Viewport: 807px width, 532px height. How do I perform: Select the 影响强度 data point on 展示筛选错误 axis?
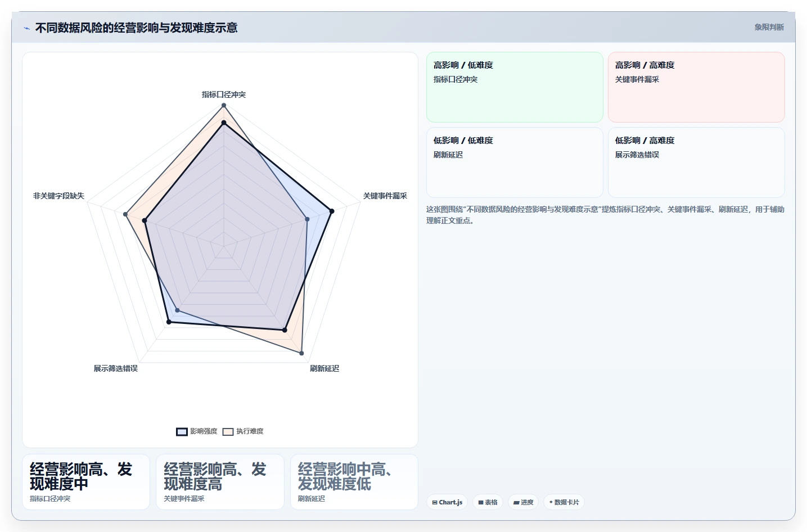point(169,322)
